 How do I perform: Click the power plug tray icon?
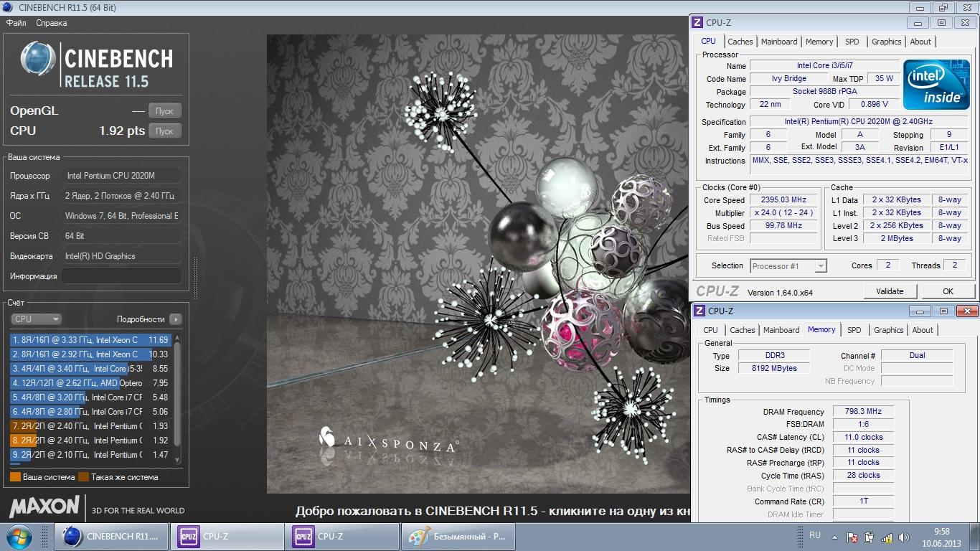point(870,537)
